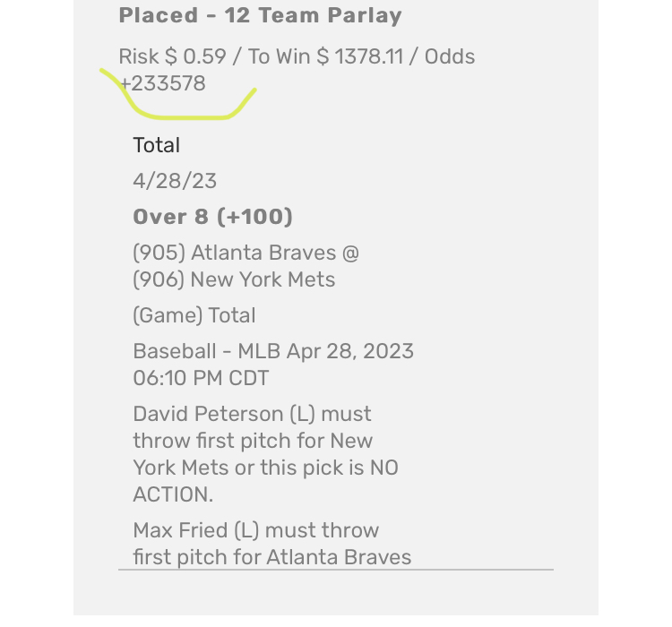The image size is (672, 627).
Task: Click the 'David Peterson (L) must' line
Action: (252, 414)
